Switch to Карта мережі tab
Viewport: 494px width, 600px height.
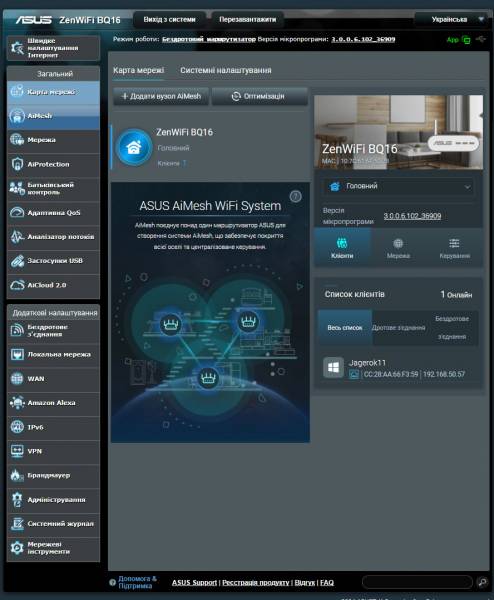pyautogui.click(x=139, y=70)
